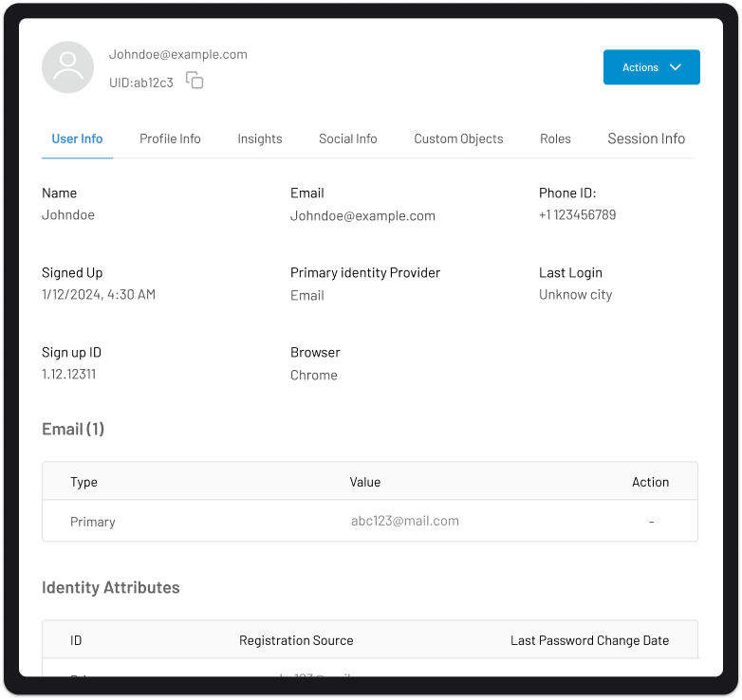Switch to the Profile Info tab
This screenshot has height=700, width=742.
point(170,138)
